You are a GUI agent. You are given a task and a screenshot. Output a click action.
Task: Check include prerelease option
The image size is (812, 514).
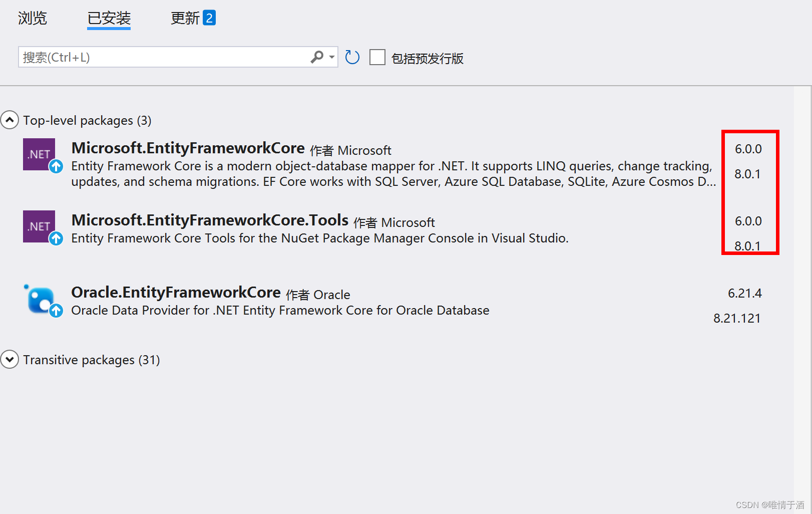[x=377, y=58]
